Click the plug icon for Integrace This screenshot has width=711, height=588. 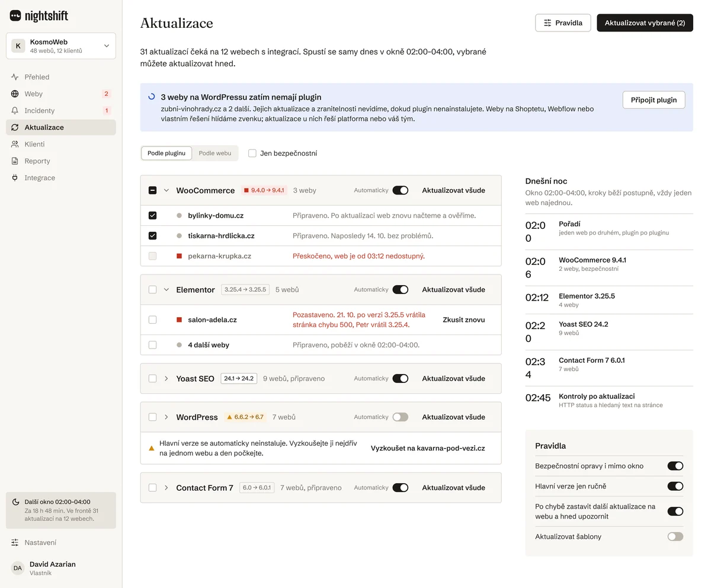click(15, 178)
